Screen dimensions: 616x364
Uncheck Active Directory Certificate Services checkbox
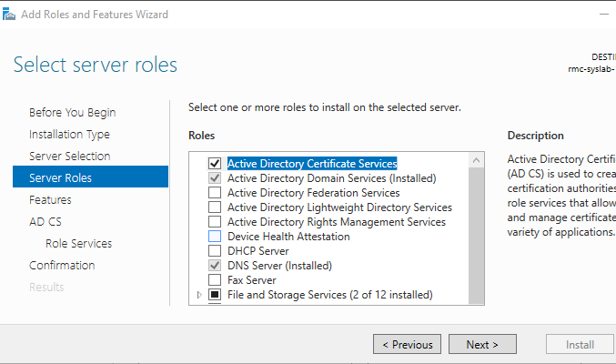click(215, 164)
